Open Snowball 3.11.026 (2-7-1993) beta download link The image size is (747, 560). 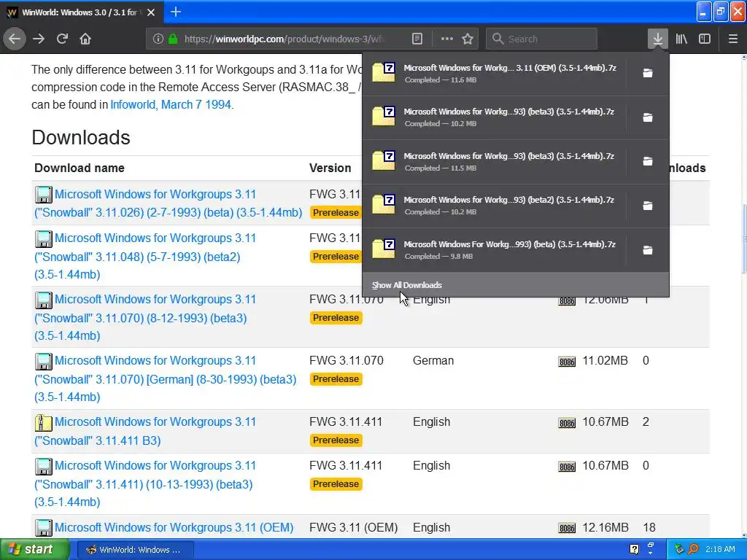click(168, 203)
